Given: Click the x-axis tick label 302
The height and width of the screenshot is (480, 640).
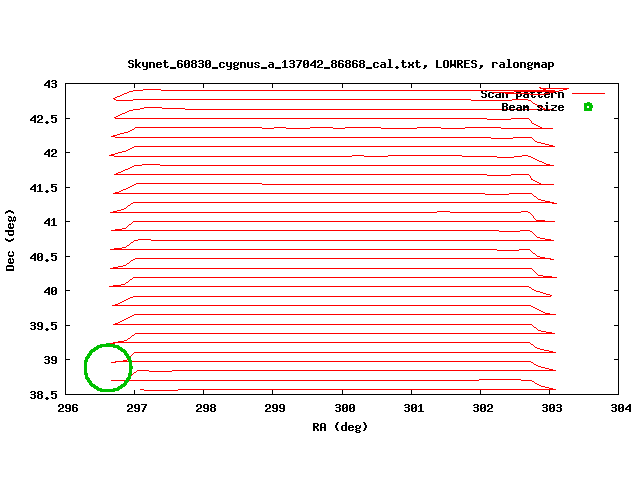Looking at the screenshot, I should click(x=483, y=408).
